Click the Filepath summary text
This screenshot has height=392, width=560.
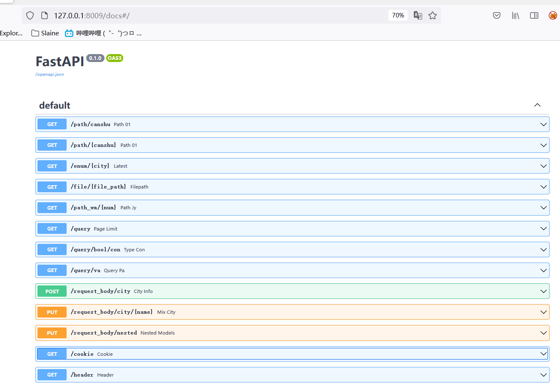(139, 187)
